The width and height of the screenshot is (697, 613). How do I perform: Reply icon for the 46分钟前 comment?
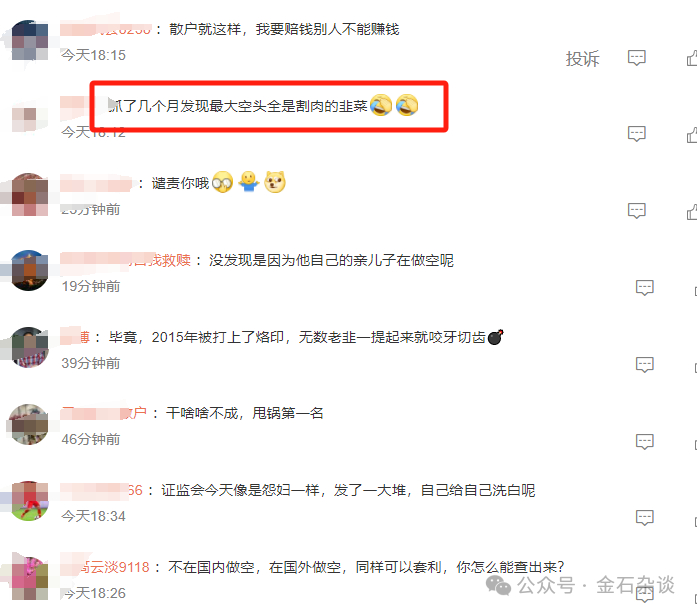645,442
